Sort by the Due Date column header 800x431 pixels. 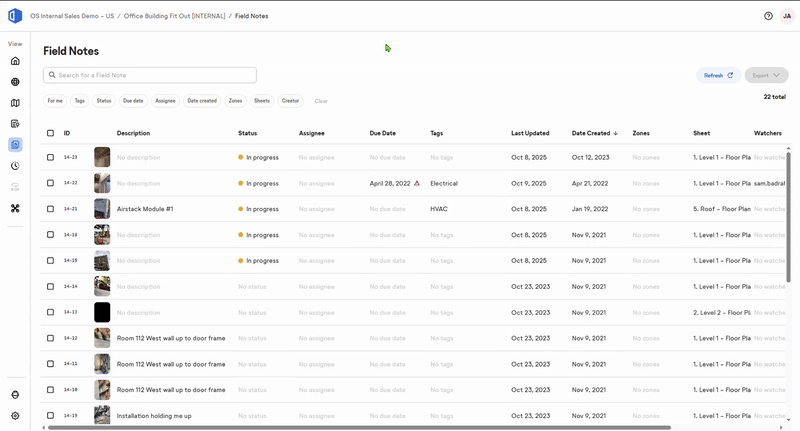click(383, 133)
